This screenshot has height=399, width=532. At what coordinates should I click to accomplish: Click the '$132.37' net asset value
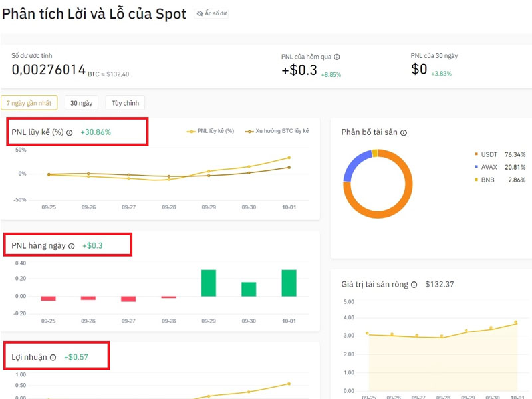[440, 285]
